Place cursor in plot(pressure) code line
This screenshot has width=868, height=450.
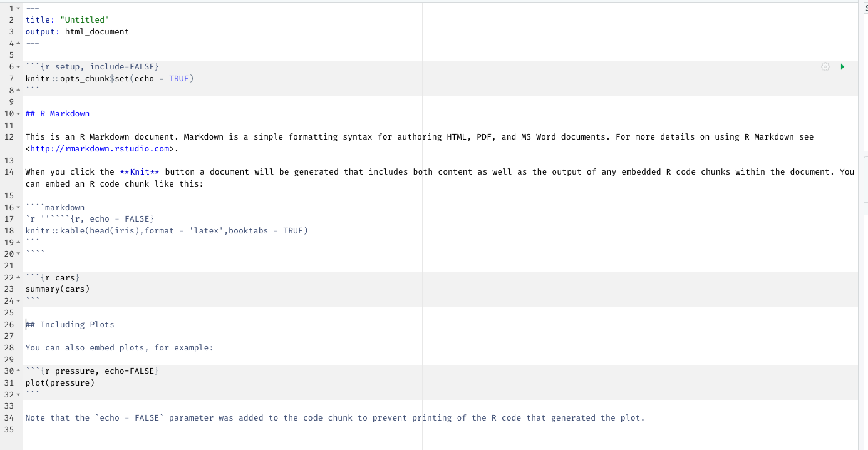59,382
